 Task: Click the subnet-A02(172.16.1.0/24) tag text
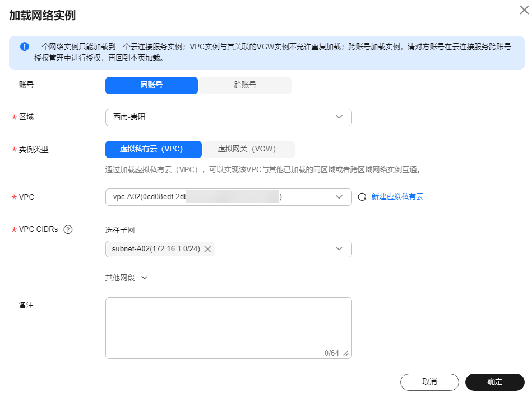click(156, 249)
